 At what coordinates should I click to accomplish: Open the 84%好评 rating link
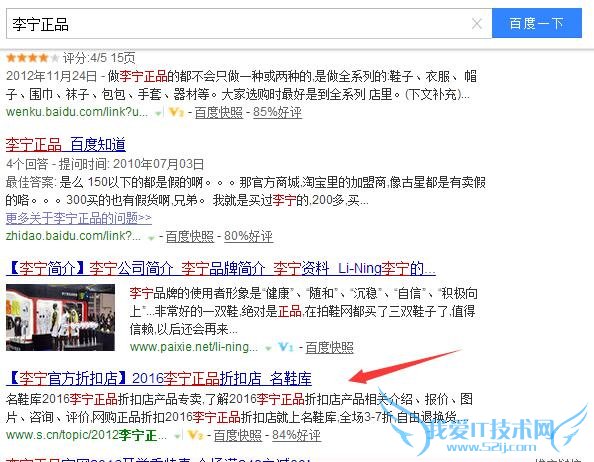click(296, 435)
